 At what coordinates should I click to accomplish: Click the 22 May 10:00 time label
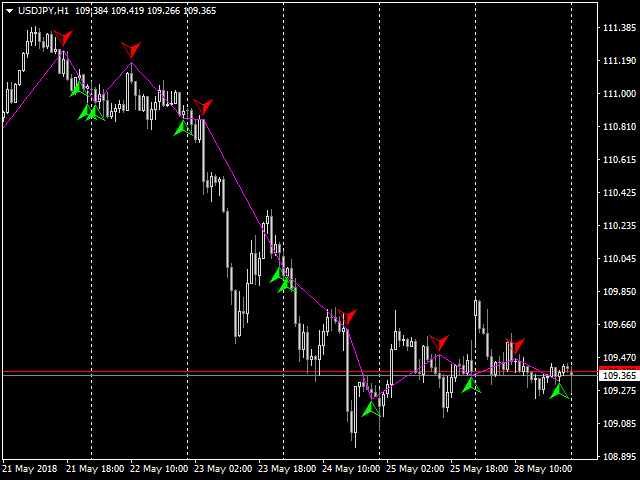pyautogui.click(x=159, y=469)
